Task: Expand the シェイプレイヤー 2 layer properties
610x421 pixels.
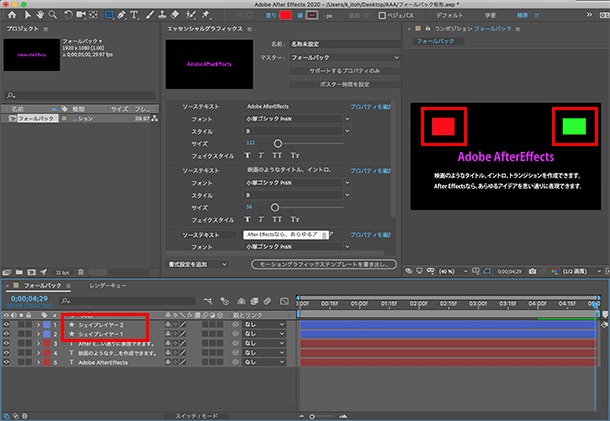Action: tap(38, 325)
